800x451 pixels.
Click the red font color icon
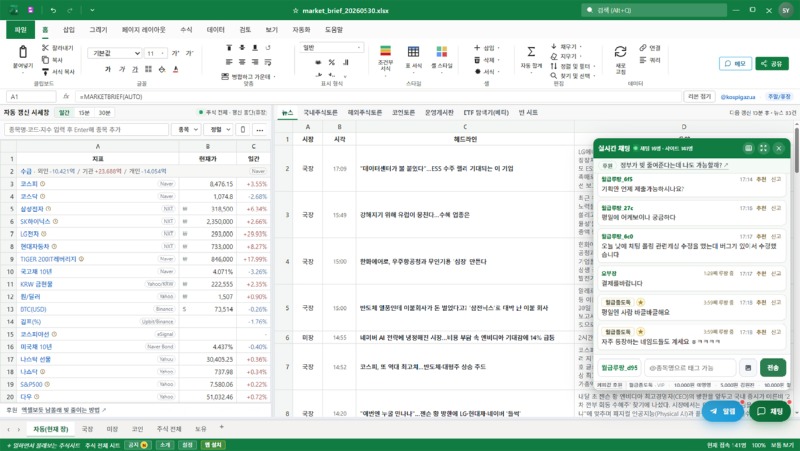(x=176, y=69)
